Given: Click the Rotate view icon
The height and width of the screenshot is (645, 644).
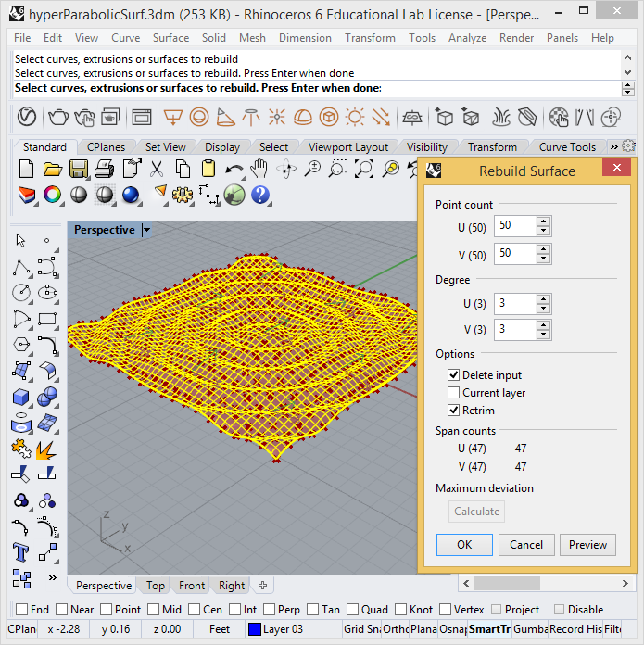Looking at the screenshot, I should [286, 169].
